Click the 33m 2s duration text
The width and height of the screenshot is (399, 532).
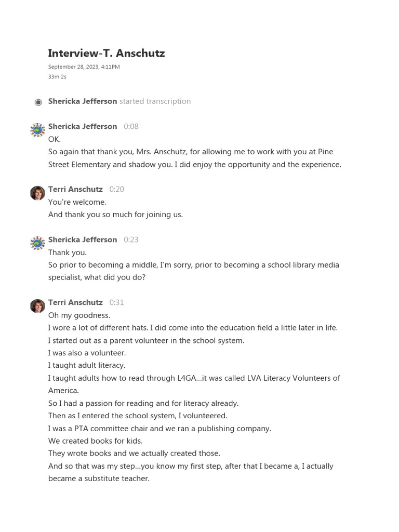point(57,77)
